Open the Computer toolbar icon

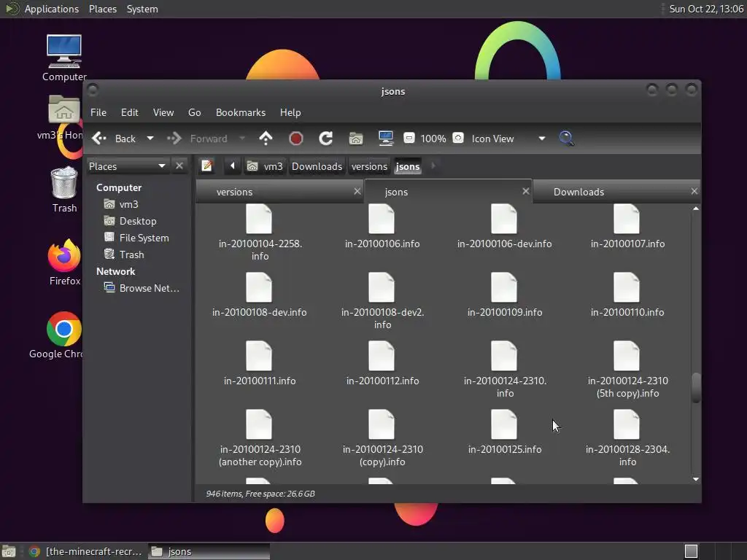tap(385, 139)
